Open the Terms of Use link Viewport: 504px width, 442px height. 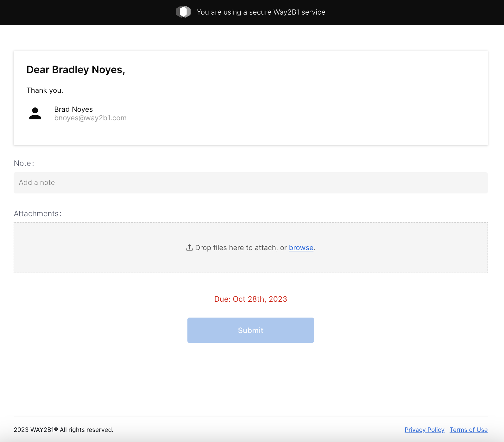469,430
